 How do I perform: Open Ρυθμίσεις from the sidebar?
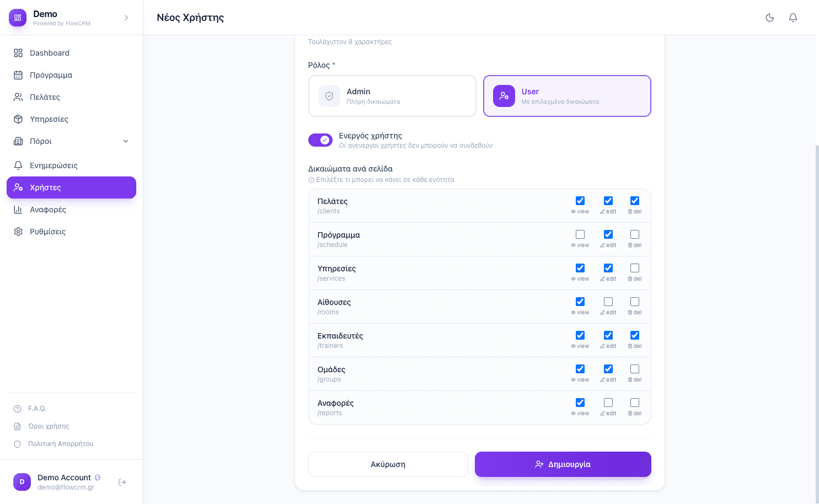[x=71, y=232]
